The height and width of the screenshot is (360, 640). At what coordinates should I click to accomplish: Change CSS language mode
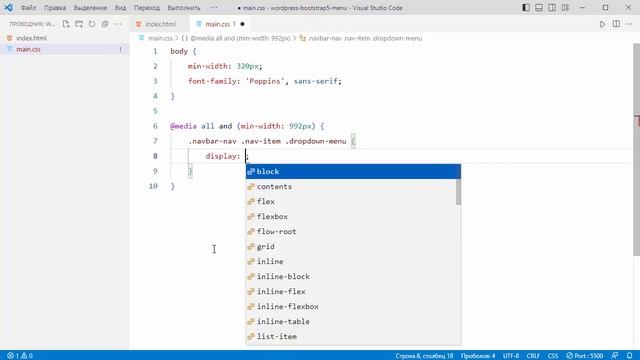[x=553, y=356]
